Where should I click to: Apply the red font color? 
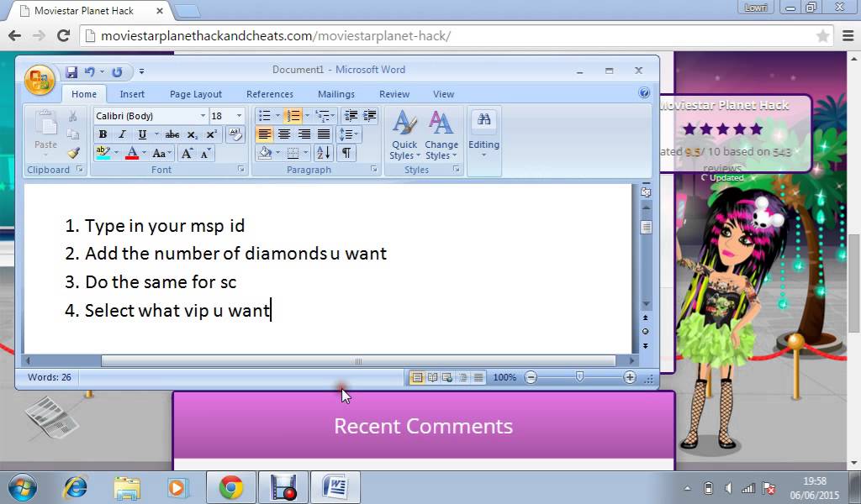132,154
